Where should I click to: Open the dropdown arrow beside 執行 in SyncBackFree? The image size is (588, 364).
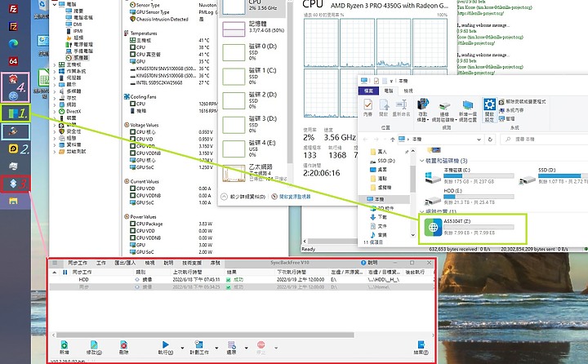tap(182, 348)
